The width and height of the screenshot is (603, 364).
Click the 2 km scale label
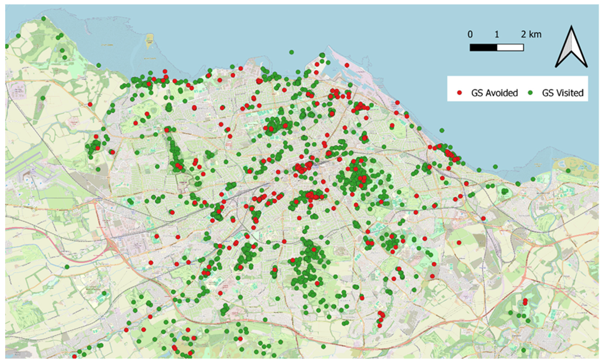click(531, 35)
